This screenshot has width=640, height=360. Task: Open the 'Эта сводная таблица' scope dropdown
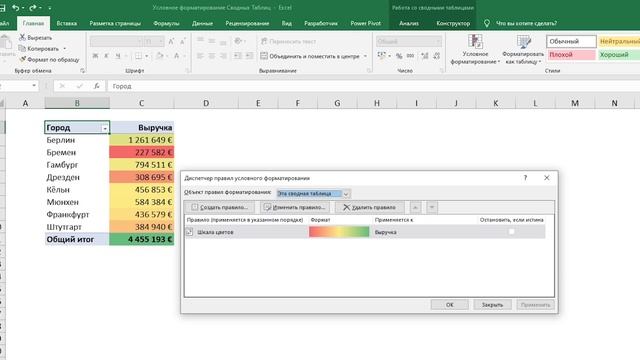(346, 194)
